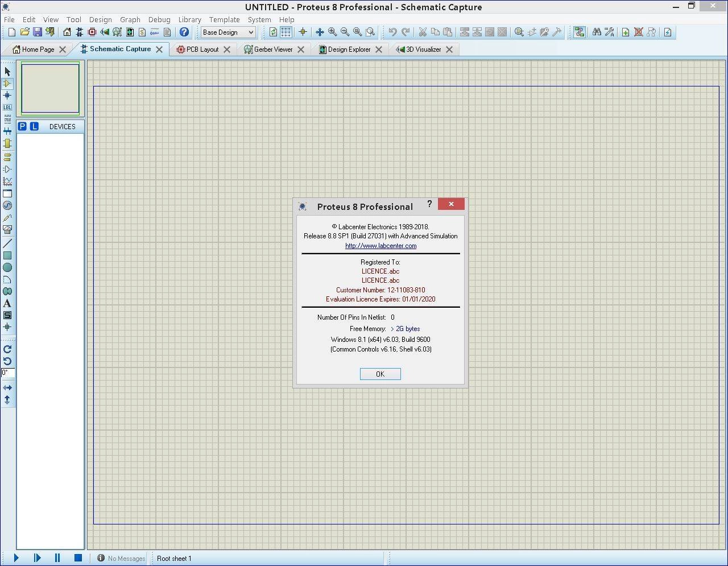Select the Device Pins tool
Screen dimensions: 728x566
[x=7, y=169]
